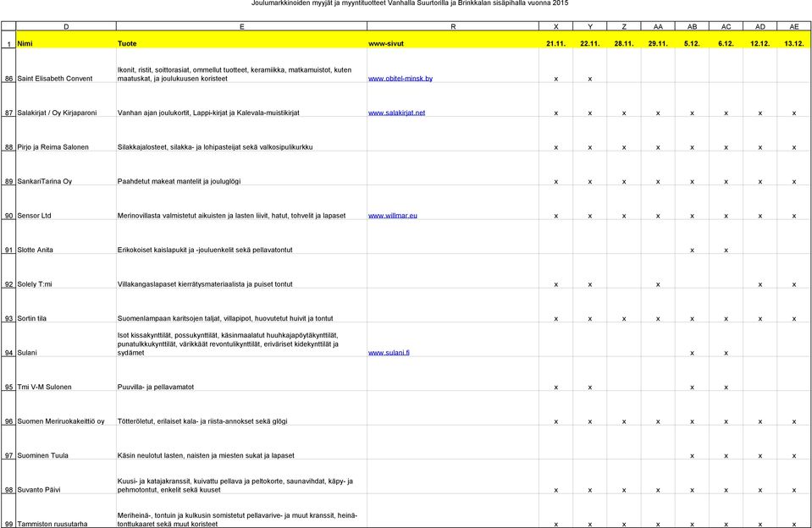Click column header AA
This screenshot has height=528, width=812.
(x=658, y=26)
